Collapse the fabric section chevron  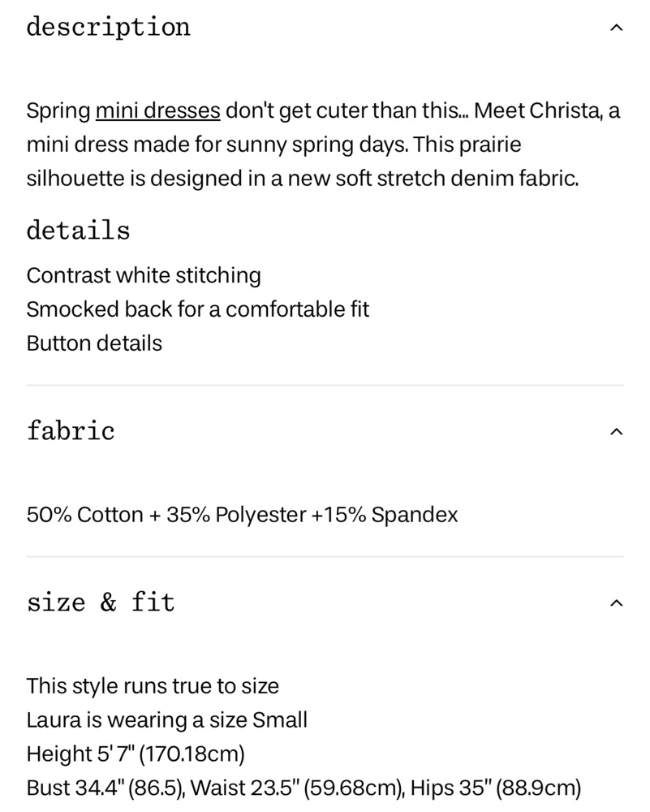(616, 431)
